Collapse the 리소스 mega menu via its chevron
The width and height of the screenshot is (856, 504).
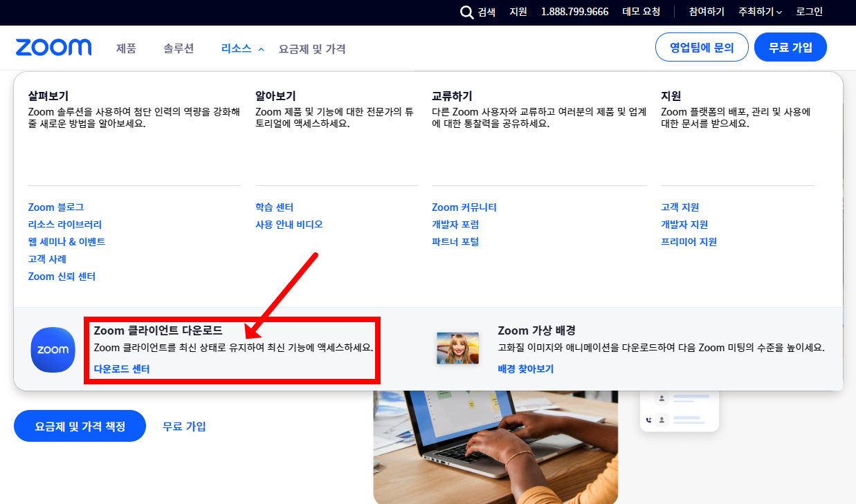[x=262, y=50]
